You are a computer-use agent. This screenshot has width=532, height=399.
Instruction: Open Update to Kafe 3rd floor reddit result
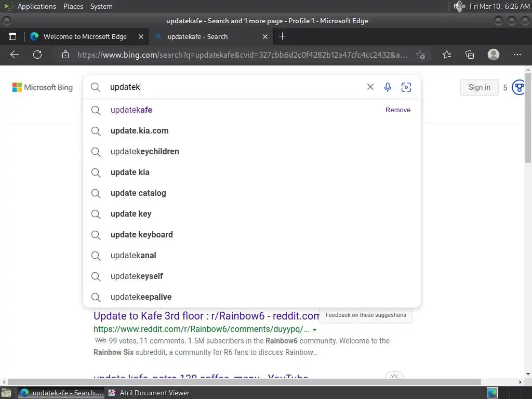click(x=206, y=316)
